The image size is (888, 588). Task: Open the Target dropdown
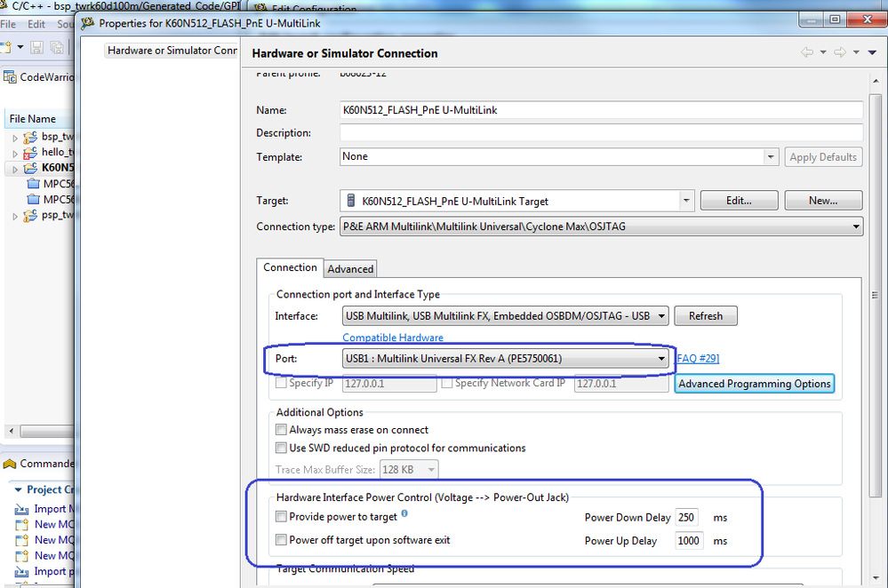point(686,201)
